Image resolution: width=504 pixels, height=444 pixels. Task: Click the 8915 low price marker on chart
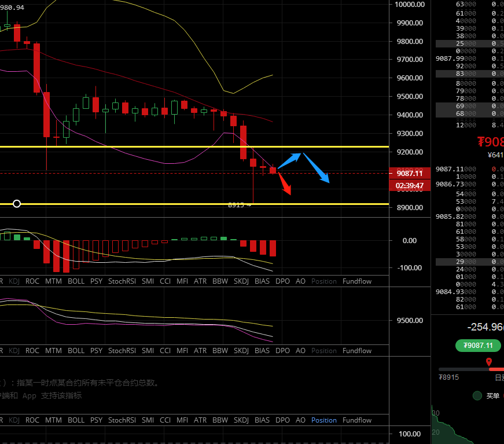238,205
